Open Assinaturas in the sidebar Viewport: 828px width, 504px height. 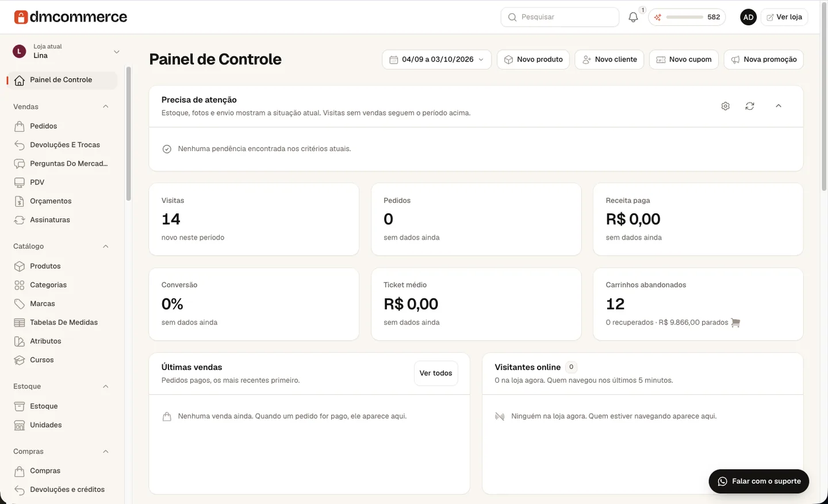click(62, 220)
